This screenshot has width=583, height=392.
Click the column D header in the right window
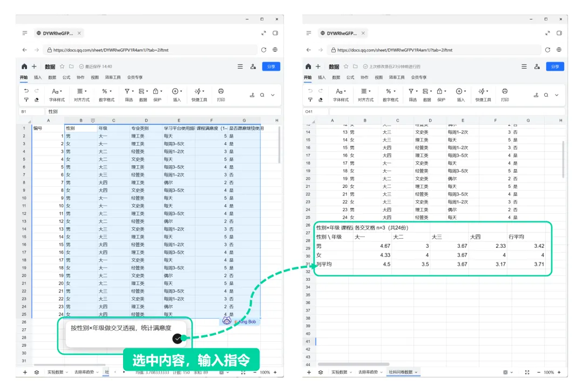tap(430, 120)
